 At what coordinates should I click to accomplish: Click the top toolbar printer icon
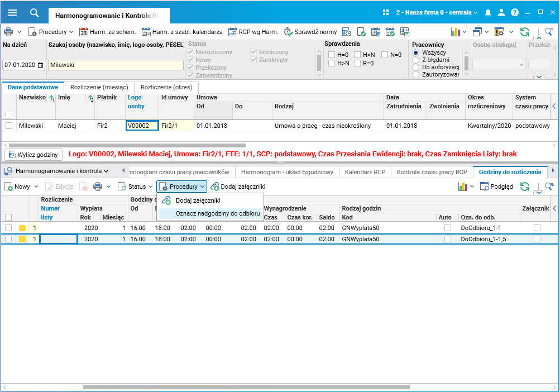tap(9, 32)
